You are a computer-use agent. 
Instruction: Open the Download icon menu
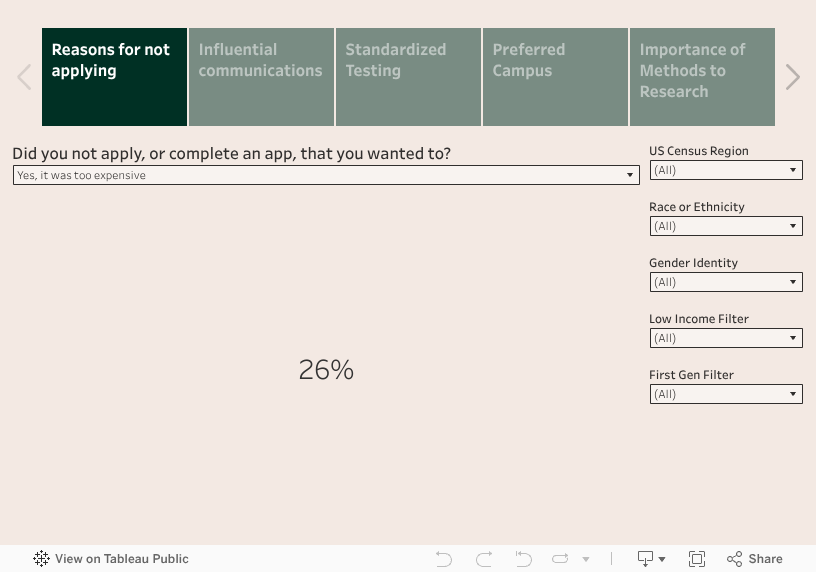click(x=651, y=559)
